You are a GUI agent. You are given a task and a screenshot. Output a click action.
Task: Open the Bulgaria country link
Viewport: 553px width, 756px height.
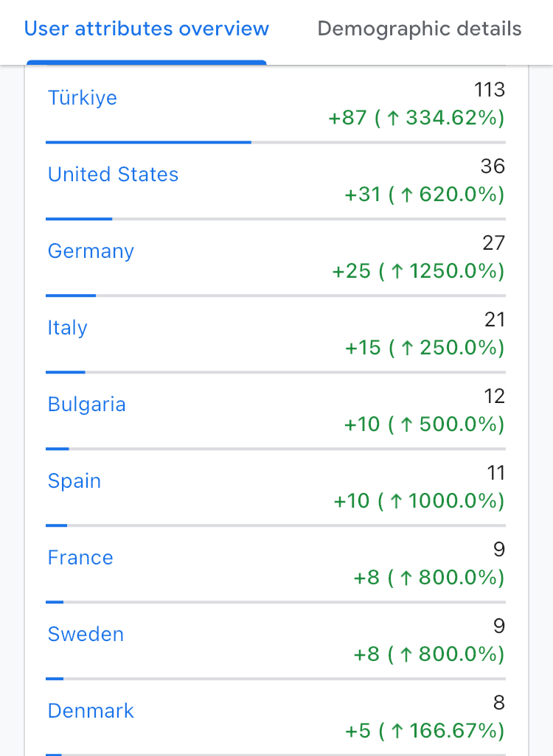coord(87,405)
